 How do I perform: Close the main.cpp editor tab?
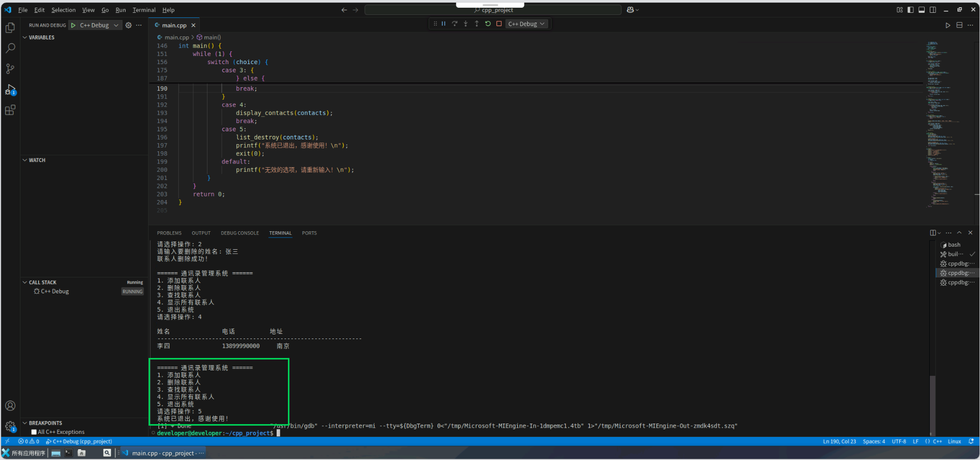click(x=193, y=25)
